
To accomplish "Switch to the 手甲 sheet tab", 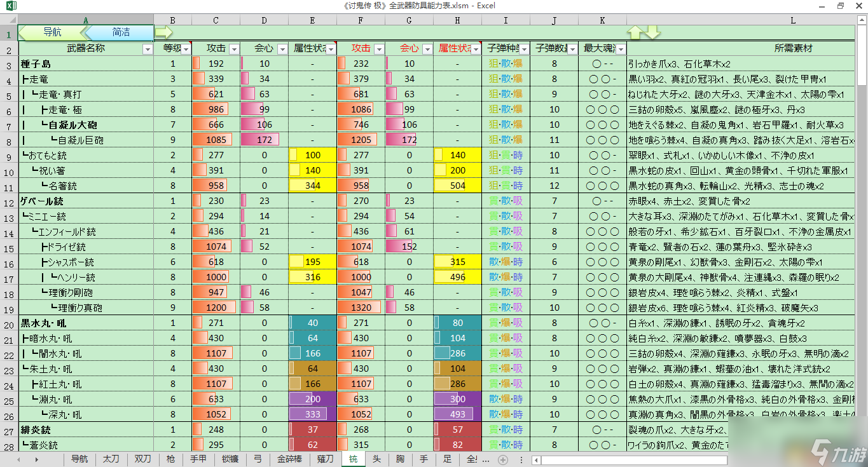I will point(198,459).
